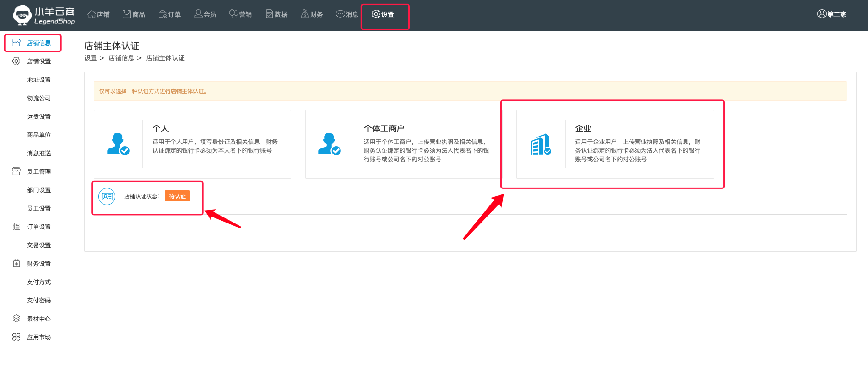Click the 个体工商户 person icon
Viewport: 868px width, 388px height.
click(329, 144)
